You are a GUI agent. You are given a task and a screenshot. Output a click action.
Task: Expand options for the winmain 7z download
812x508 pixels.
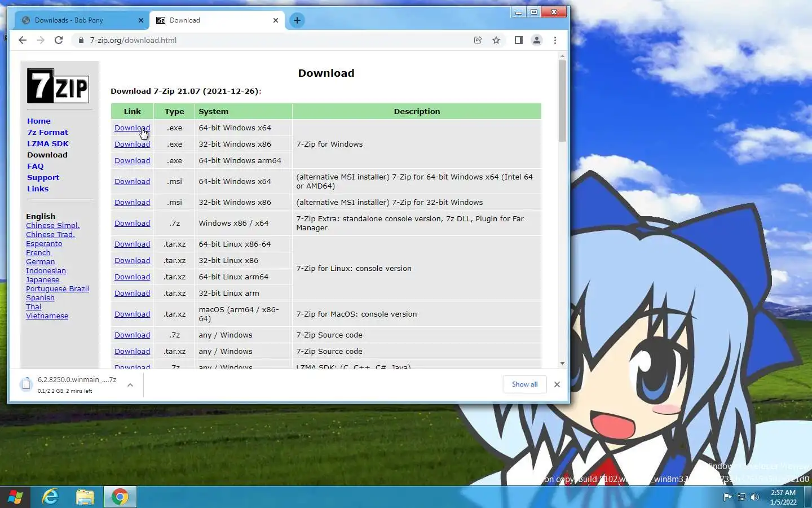(130, 385)
